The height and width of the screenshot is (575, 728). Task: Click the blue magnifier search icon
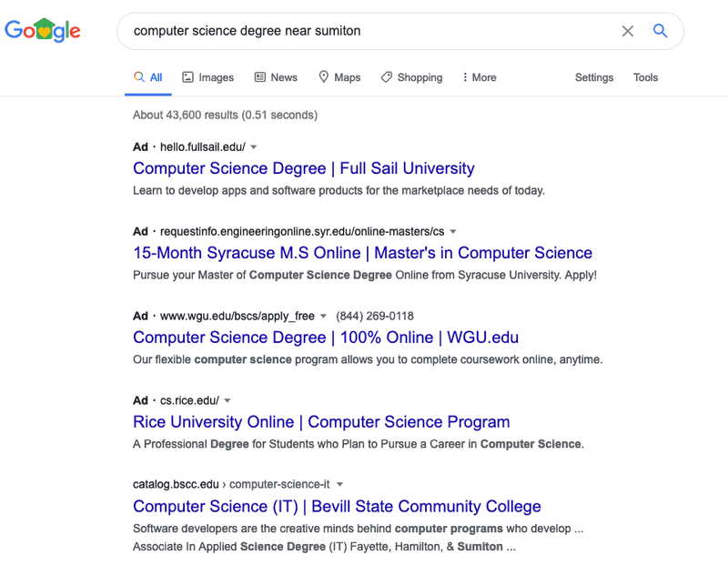[661, 31]
